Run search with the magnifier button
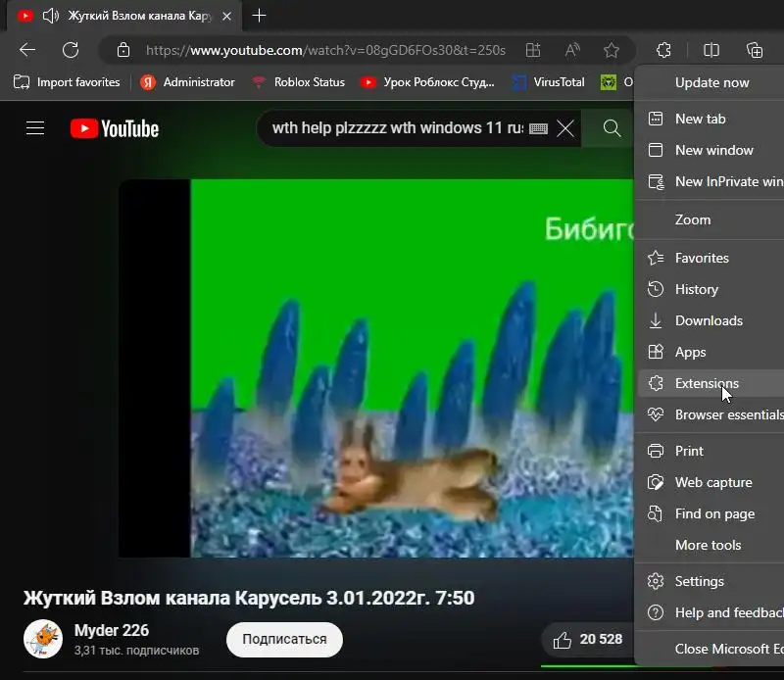 [x=612, y=128]
